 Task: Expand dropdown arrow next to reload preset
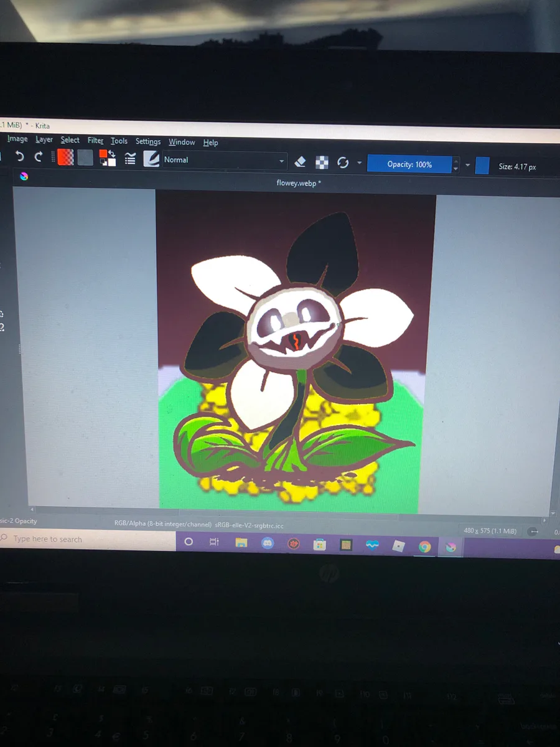(x=359, y=164)
